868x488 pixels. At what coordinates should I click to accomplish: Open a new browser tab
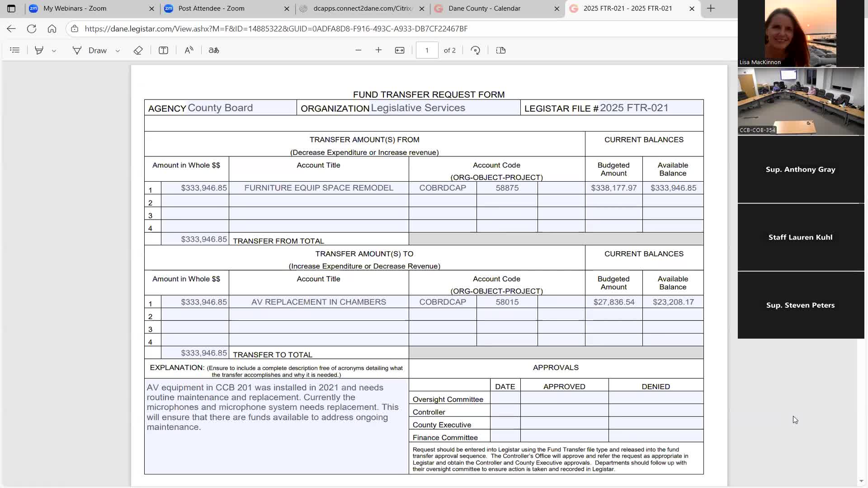click(x=711, y=8)
